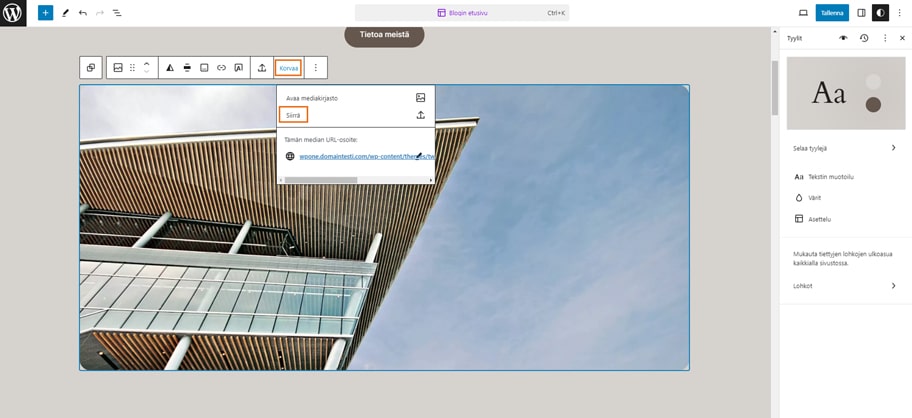Open block options three-dot menu
This screenshot has height=418, width=912.
(316, 68)
